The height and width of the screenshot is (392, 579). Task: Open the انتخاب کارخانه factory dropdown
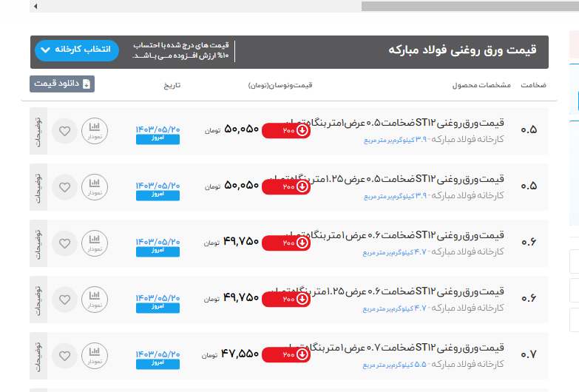(x=76, y=50)
